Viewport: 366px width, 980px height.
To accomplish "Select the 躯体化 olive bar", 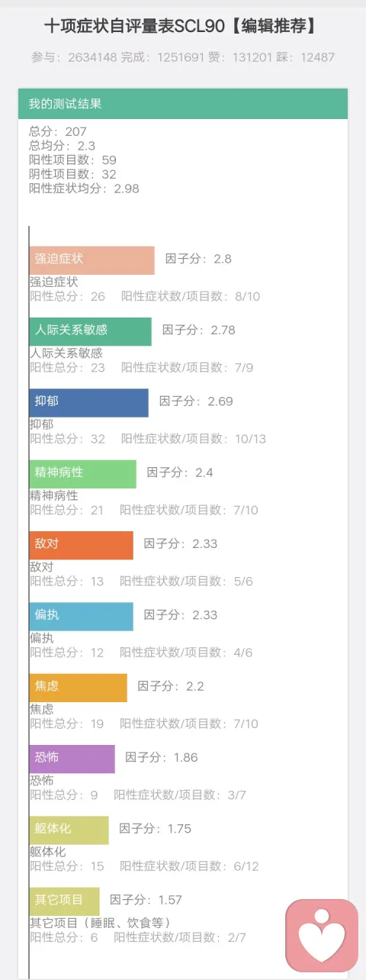I will coord(69,830).
